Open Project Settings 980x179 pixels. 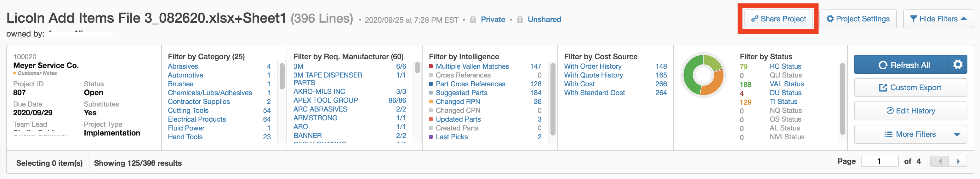858,19
